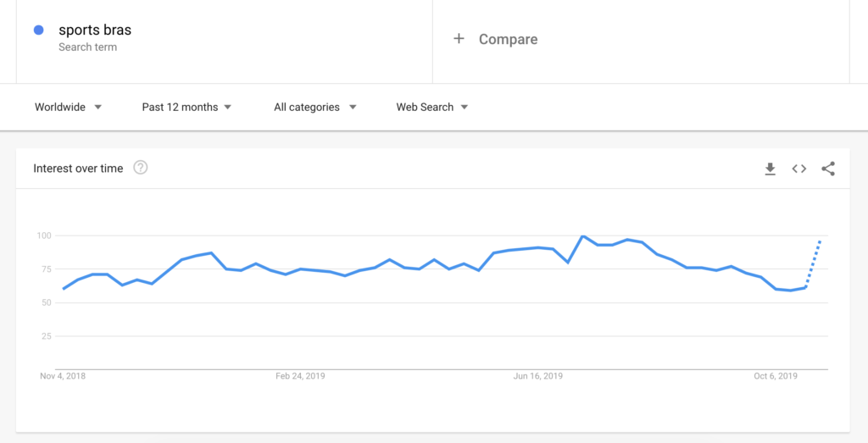Download the interest over time data
Image resolution: width=868 pixels, height=443 pixels.
pyautogui.click(x=770, y=169)
